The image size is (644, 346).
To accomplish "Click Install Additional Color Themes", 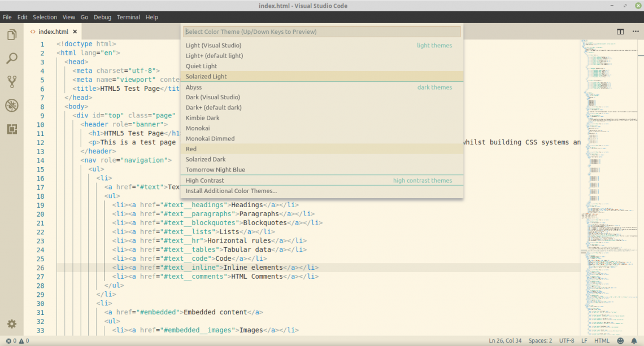I will 231,191.
